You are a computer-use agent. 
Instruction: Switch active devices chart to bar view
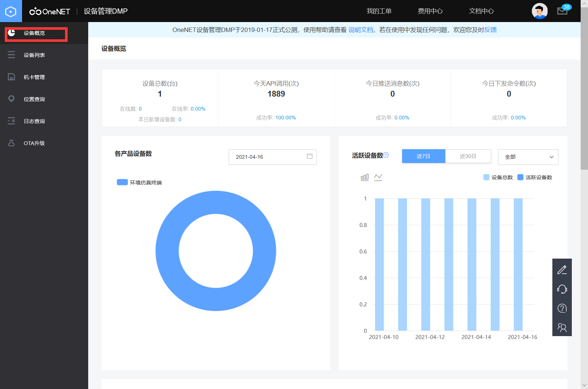coord(364,177)
